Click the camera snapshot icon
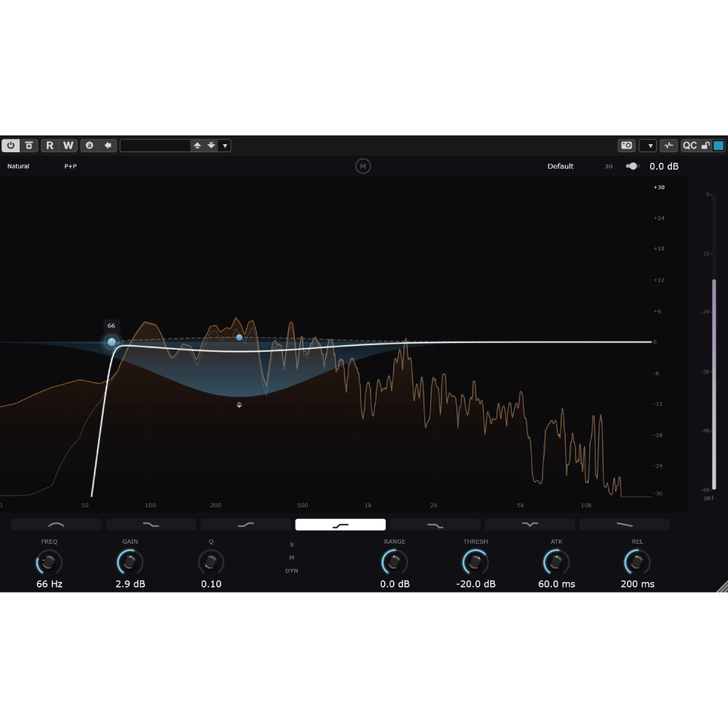Image resolution: width=728 pixels, height=728 pixels. coord(626,146)
